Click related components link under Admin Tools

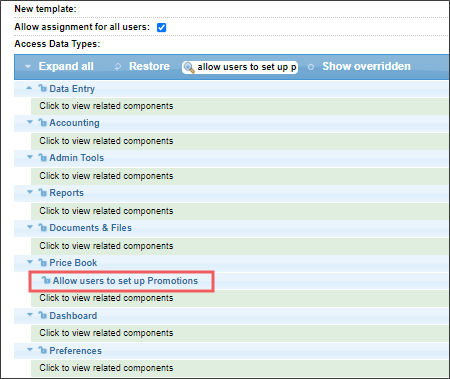(x=106, y=176)
